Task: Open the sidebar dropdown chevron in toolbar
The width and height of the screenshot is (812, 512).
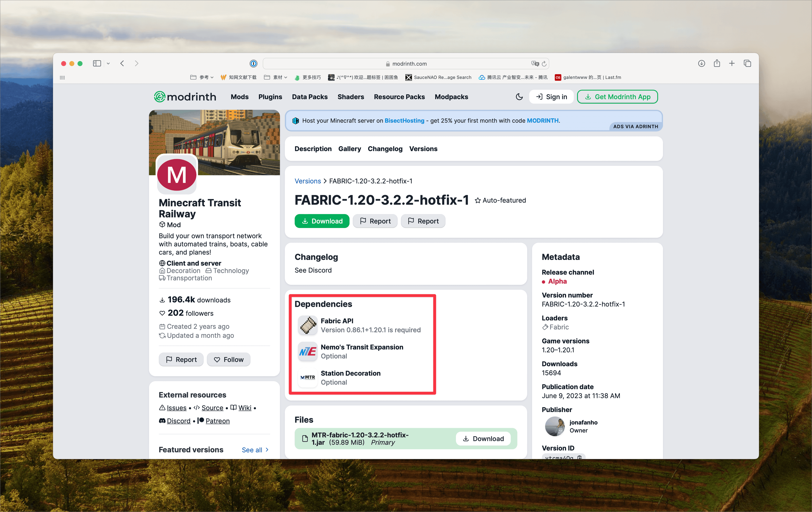Action: click(x=108, y=63)
